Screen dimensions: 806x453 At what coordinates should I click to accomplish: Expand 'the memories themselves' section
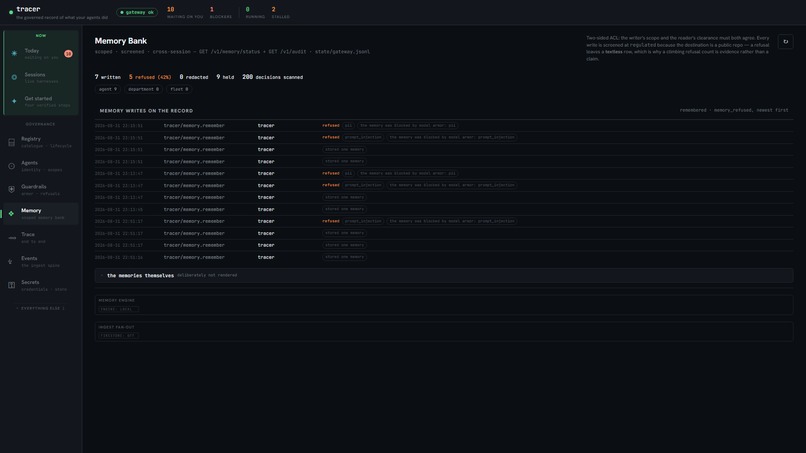[444, 276]
